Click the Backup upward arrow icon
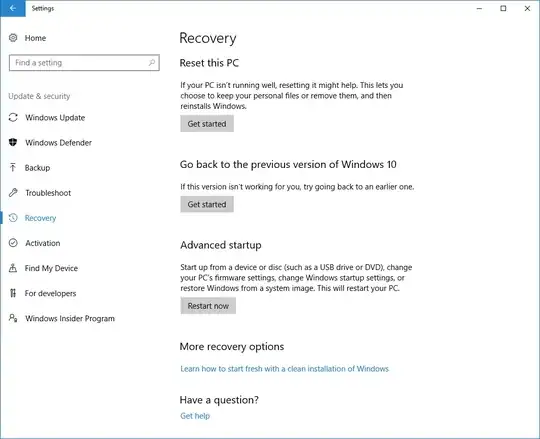540x439 pixels. click(x=13, y=167)
